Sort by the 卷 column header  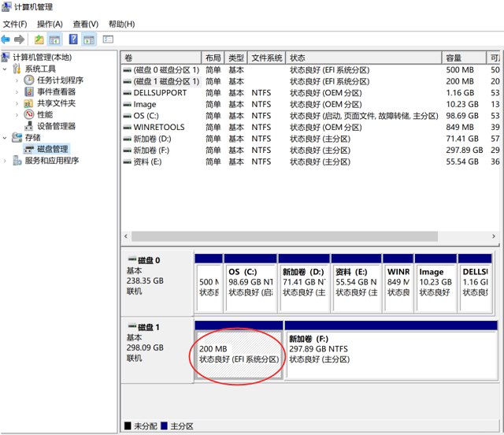pyautogui.click(x=161, y=58)
